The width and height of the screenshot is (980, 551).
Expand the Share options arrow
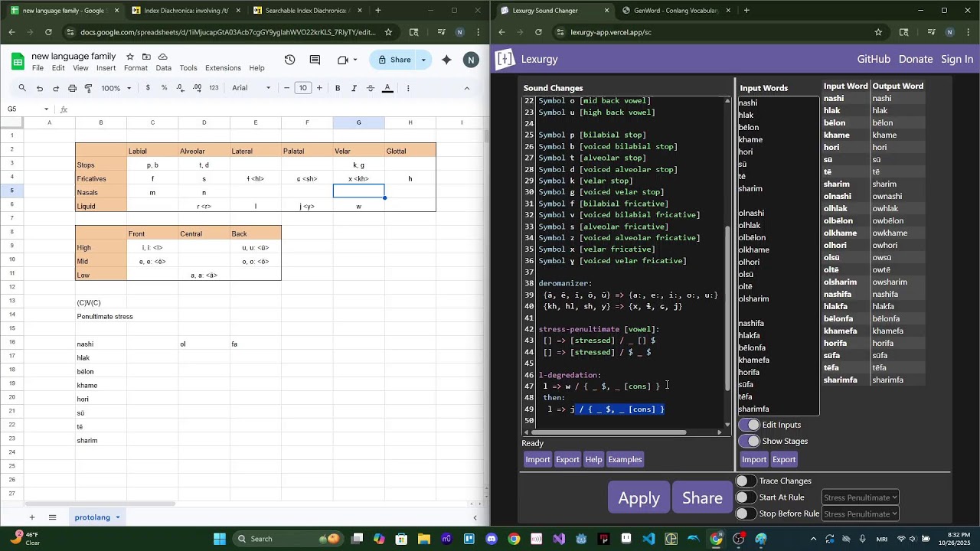(x=423, y=60)
